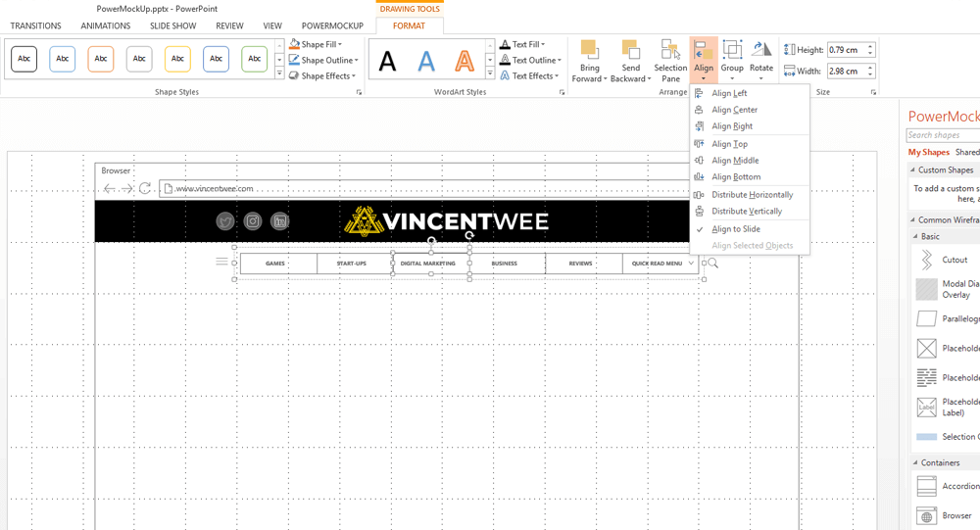This screenshot has height=530, width=980.
Task: Switch to the REVIEW tab
Action: coord(229,25)
